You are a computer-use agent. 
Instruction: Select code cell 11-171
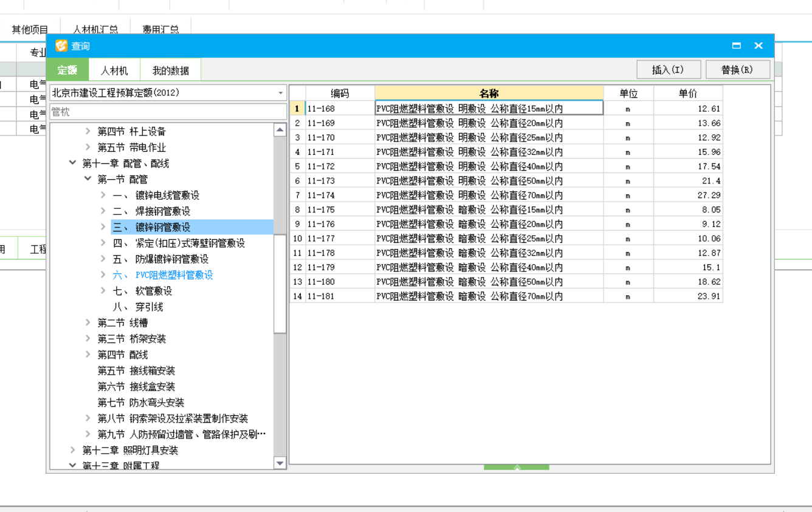click(x=340, y=152)
